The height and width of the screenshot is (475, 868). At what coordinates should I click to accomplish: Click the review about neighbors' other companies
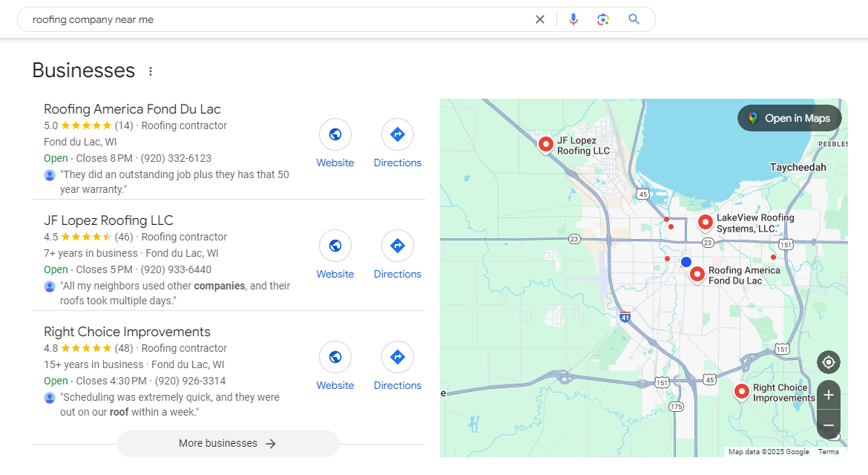pos(175,293)
